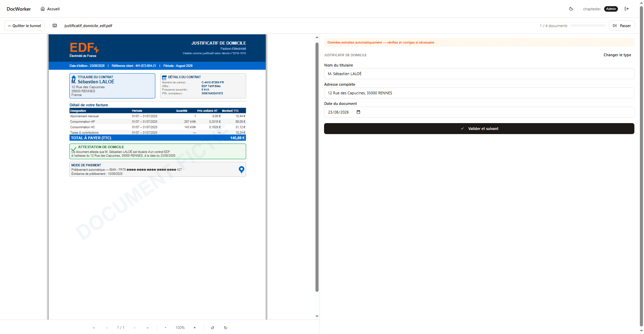644x334 pixels.
Task: Jump to last page of the PDF
Action: point(148,328)
